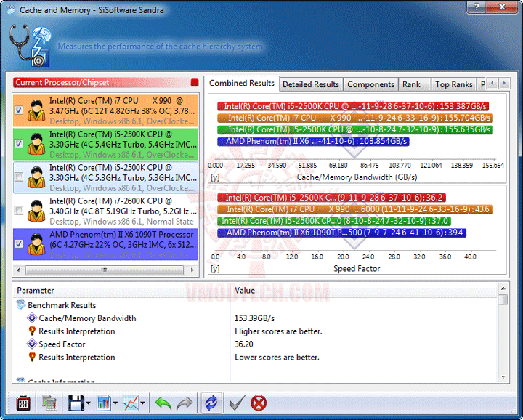Click the green i5-2500K speed factor 37.0 bar

[334, 221]
